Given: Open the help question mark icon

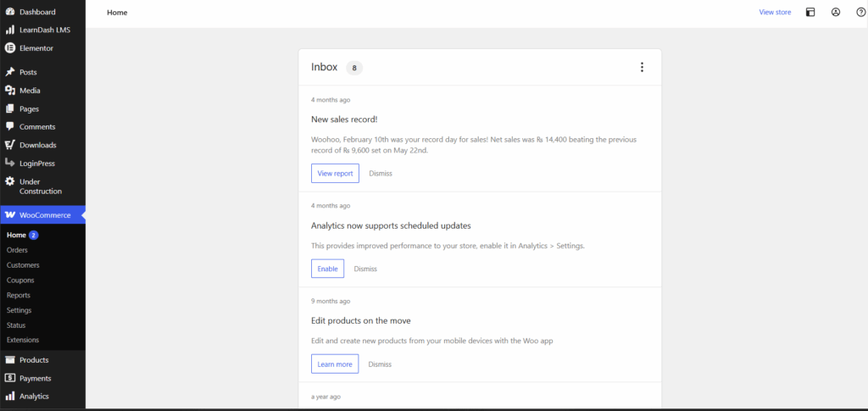Looking at the screenshot, I should 861,12.
